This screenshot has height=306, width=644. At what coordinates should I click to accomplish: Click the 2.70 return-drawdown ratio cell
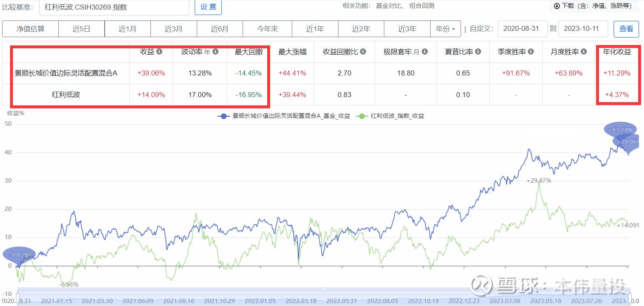tap(344, 73)
